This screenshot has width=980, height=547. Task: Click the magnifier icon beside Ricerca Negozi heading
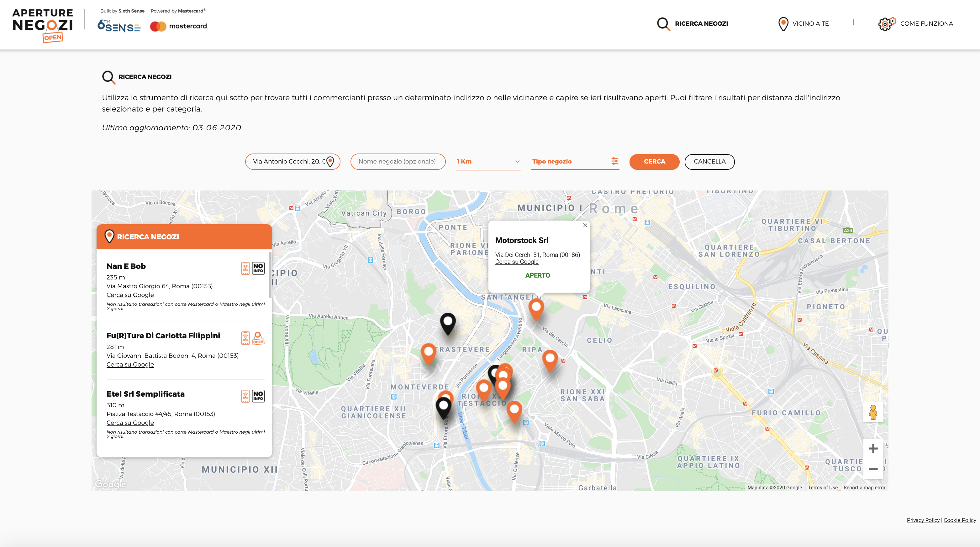(x=108, y=77)
